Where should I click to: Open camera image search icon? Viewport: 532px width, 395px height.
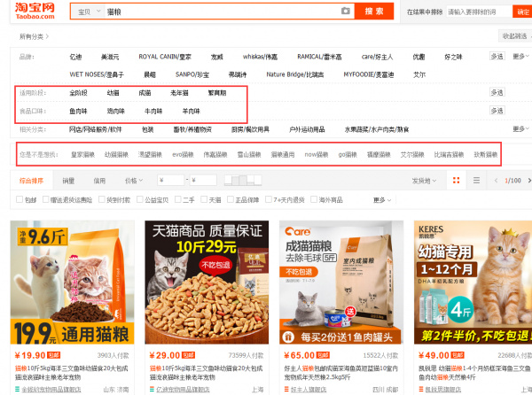click(x=346, y=12)
